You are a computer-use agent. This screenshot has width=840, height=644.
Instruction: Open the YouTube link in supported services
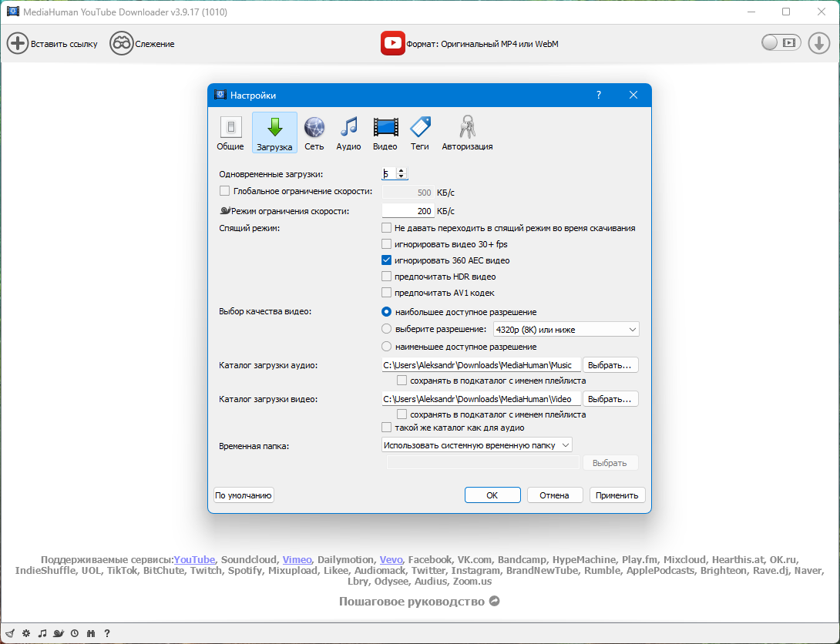[x=194, y=559]
